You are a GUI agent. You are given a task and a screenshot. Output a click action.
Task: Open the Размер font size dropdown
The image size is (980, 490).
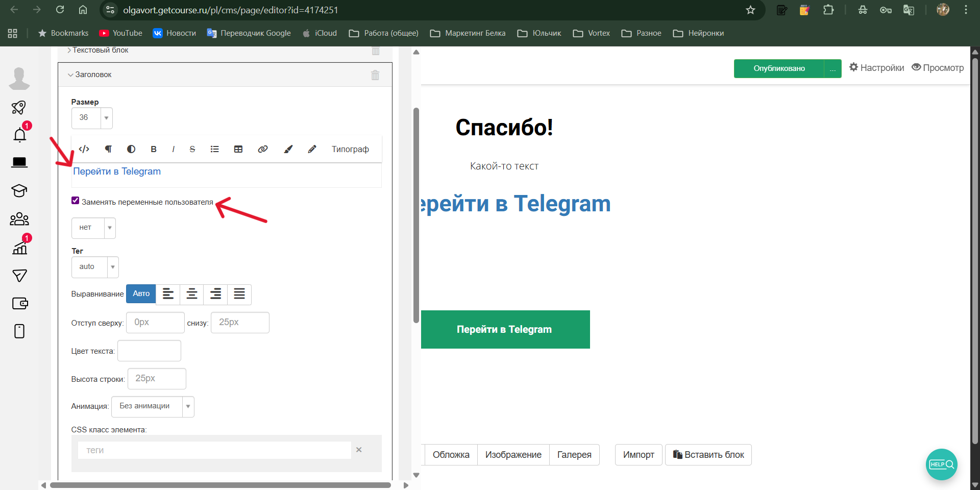click(92, 118)
